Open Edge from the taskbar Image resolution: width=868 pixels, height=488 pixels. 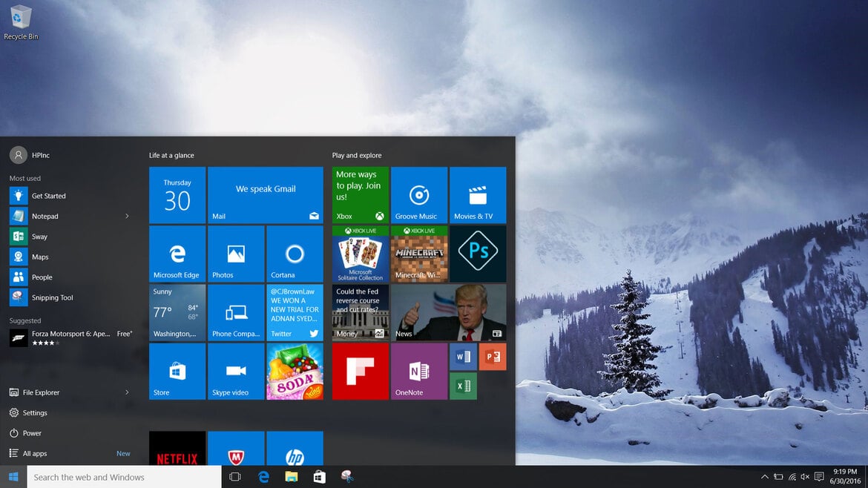263,477
